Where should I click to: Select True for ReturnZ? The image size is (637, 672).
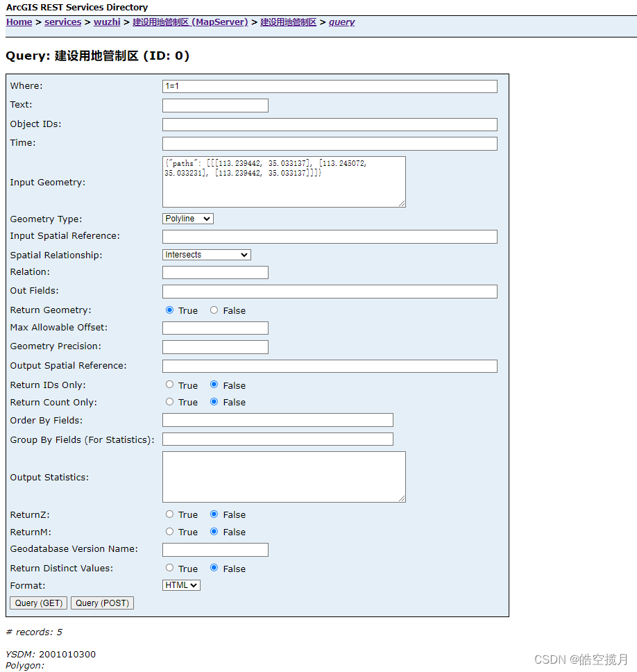click(169, 514)
